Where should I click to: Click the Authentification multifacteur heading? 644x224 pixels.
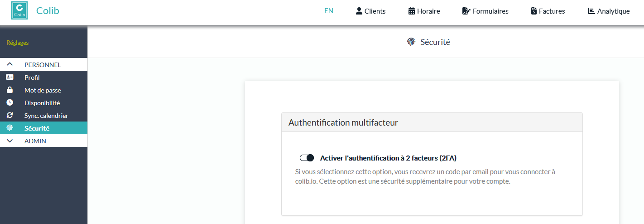(343, 122)
